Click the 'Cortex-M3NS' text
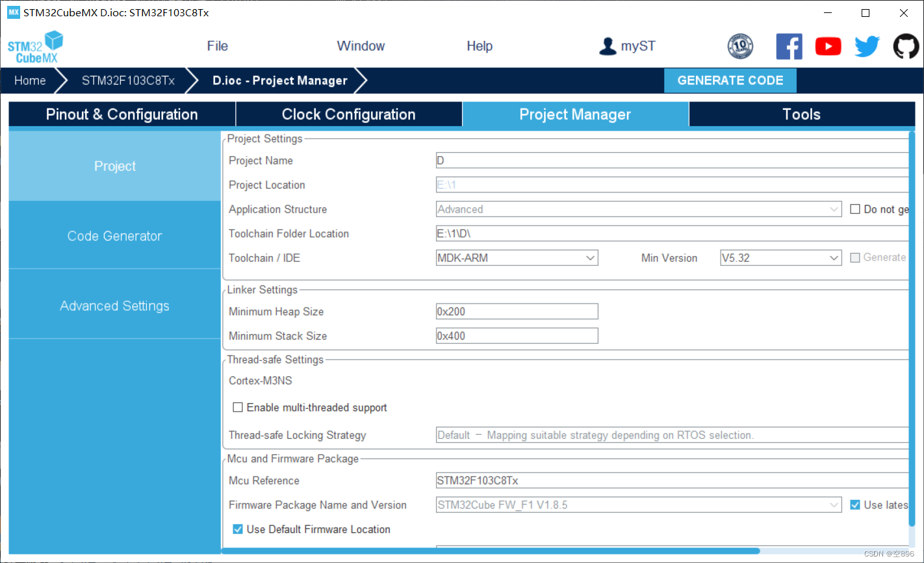924x563 pixels. [261, 381]
